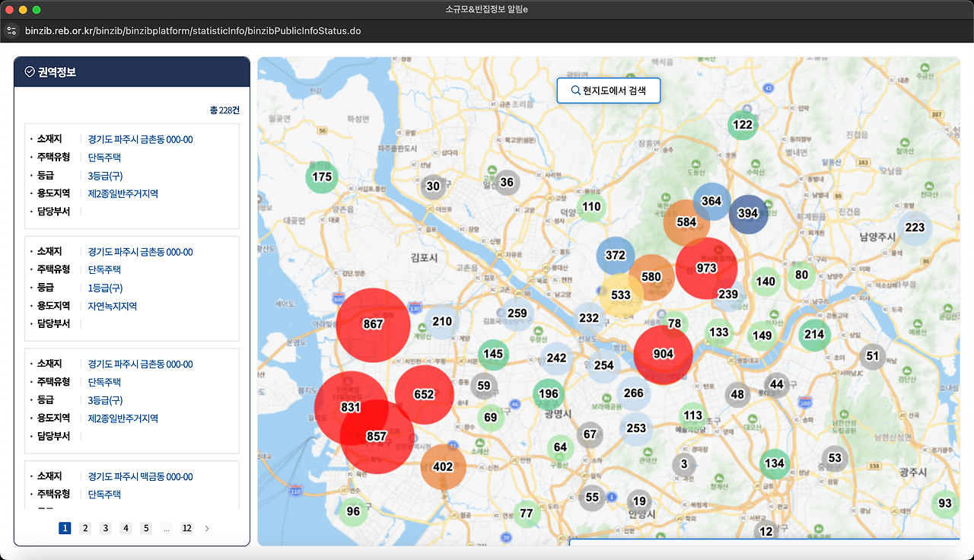Click the green 78 cluster marker
The image size is (974, 560).
[x=674, y=323]
